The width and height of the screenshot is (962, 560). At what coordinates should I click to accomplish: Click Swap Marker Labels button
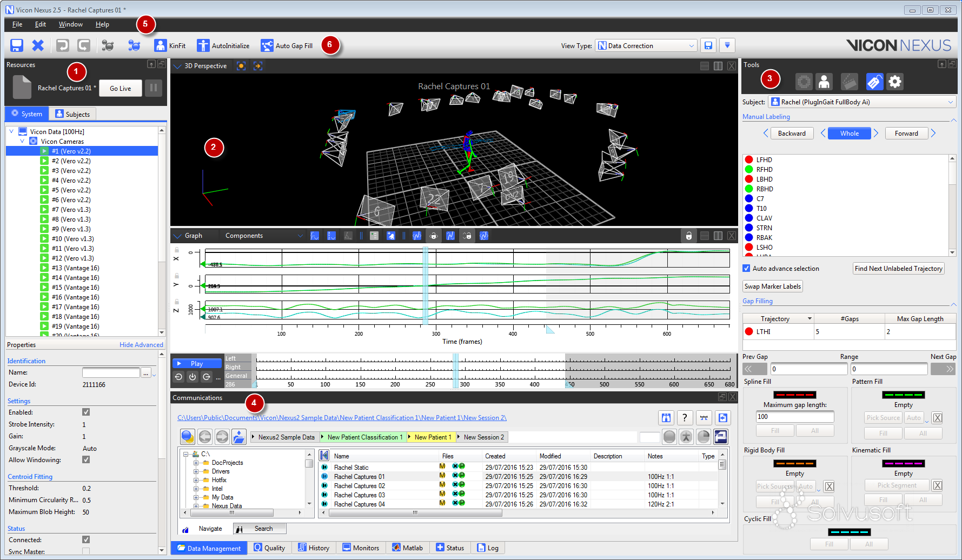772,286
